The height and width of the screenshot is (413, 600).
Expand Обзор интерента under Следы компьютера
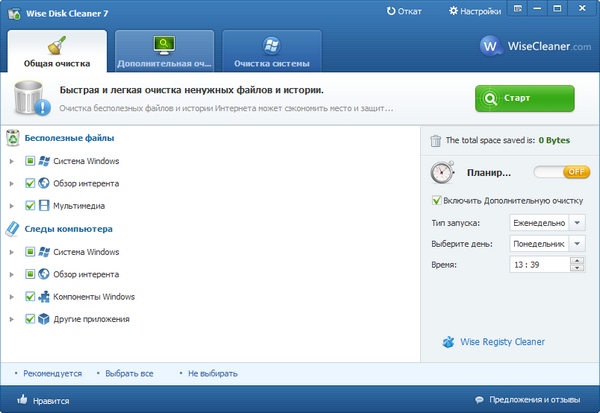coord(11,274)
